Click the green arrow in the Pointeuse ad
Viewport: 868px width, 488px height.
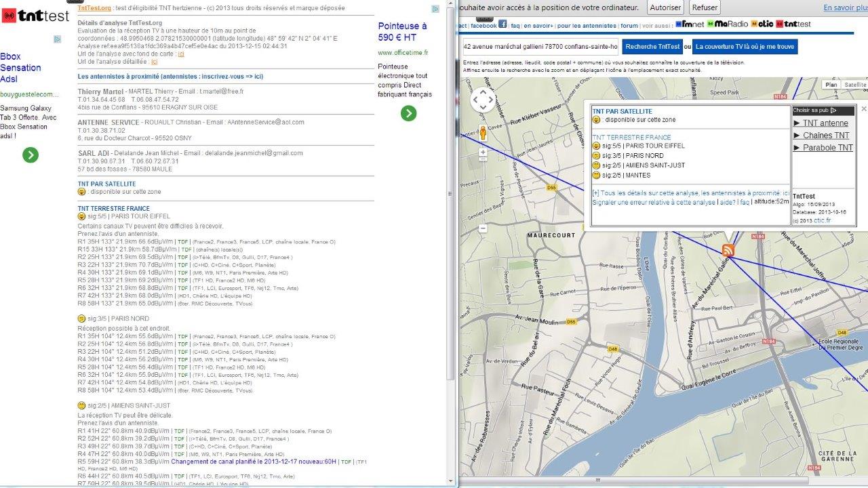coord(408,113)
